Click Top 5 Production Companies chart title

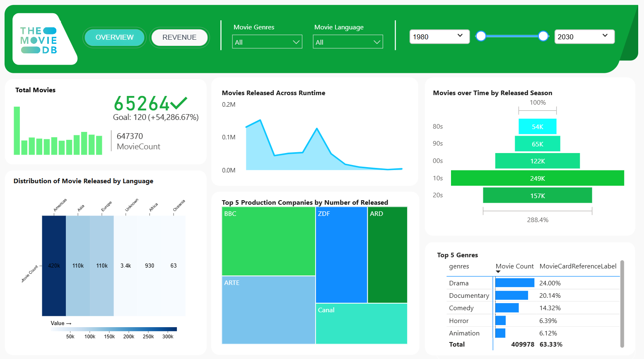coord(305,202)
